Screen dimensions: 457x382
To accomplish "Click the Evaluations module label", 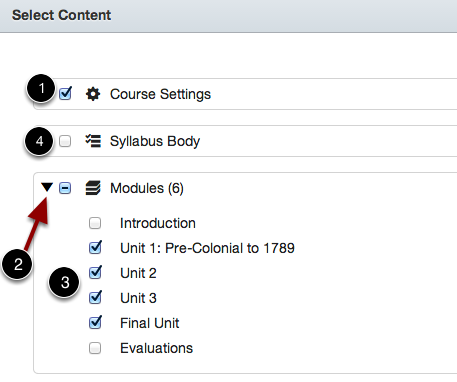I will [x=157, y=348].
